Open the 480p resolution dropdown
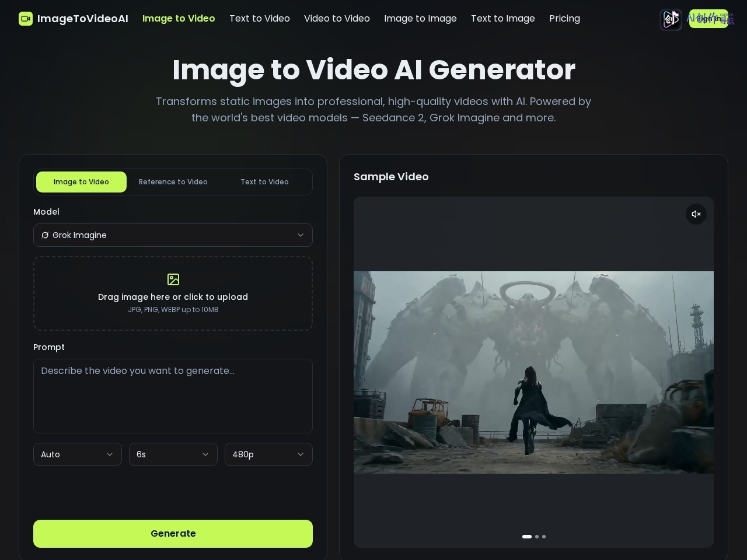 tap(268, 454)
